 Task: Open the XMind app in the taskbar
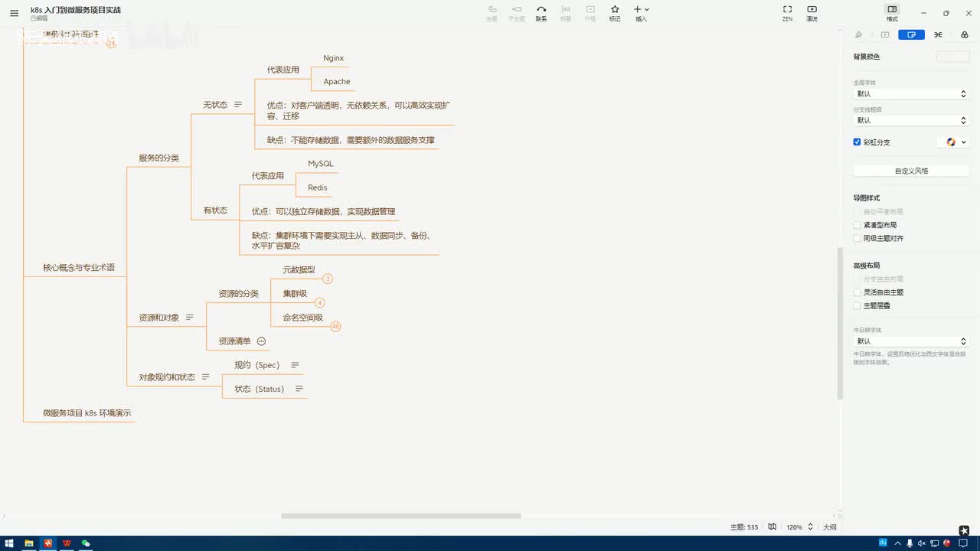pyautogui.click(x=48, y=543)
